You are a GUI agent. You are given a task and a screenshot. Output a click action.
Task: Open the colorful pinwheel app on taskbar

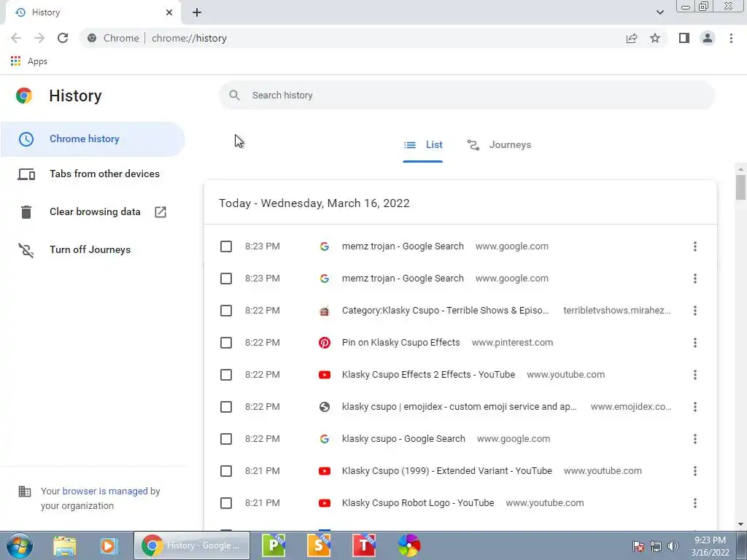pyautogui.click(x=409, y=545)
